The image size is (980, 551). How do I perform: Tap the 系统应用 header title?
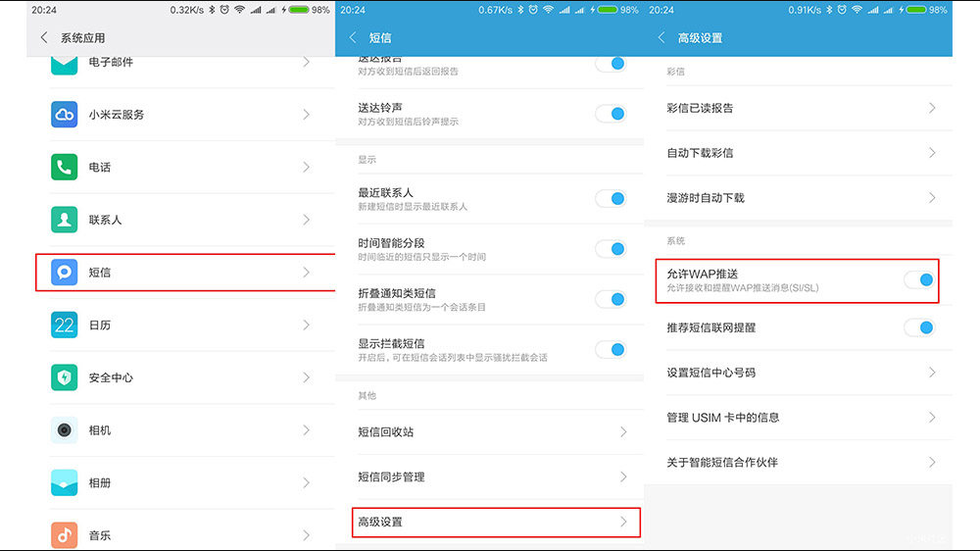[82, 38]
